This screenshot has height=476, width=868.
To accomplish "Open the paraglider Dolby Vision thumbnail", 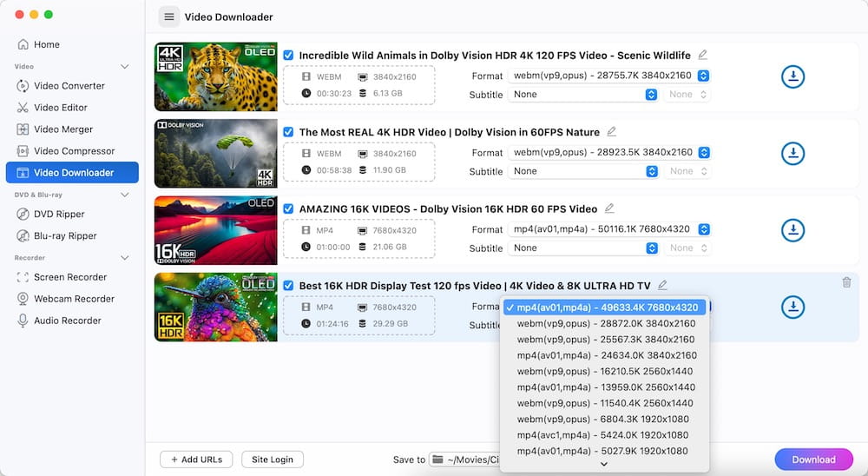I will (216, 154).
